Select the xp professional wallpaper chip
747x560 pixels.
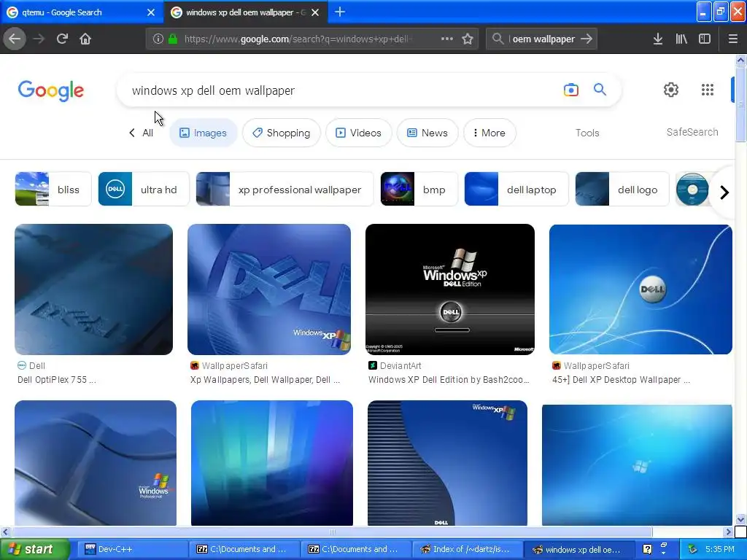(285, 189)
